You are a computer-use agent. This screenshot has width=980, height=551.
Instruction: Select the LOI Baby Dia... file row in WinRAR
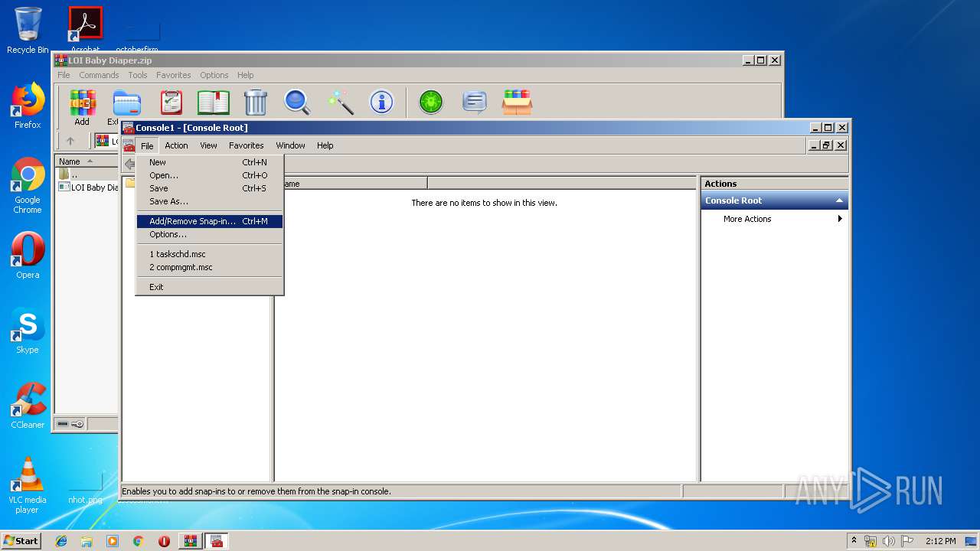(x=87, y=187)
